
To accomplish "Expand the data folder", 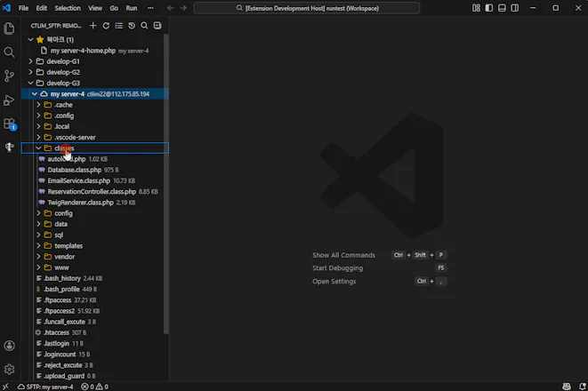I will pos(38,224).
